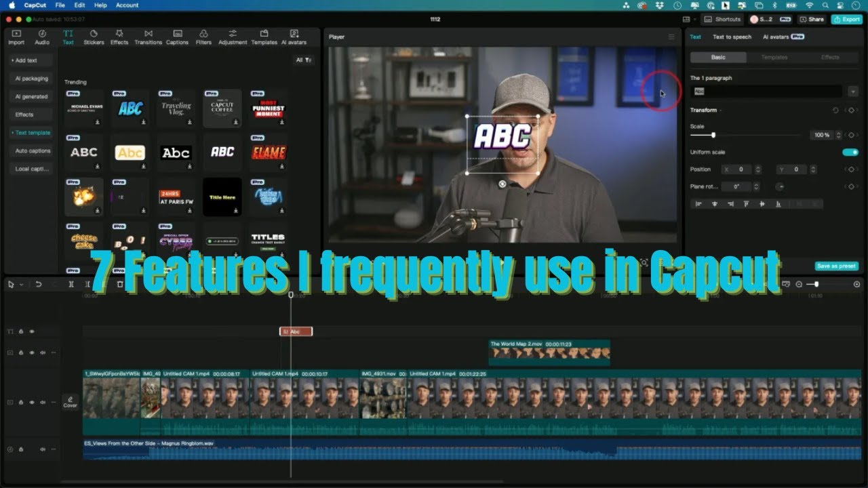Viewport: 868px width, 488px height.
Task: Open the AI avatars panel in top toolbar
Action: (294, 37)
